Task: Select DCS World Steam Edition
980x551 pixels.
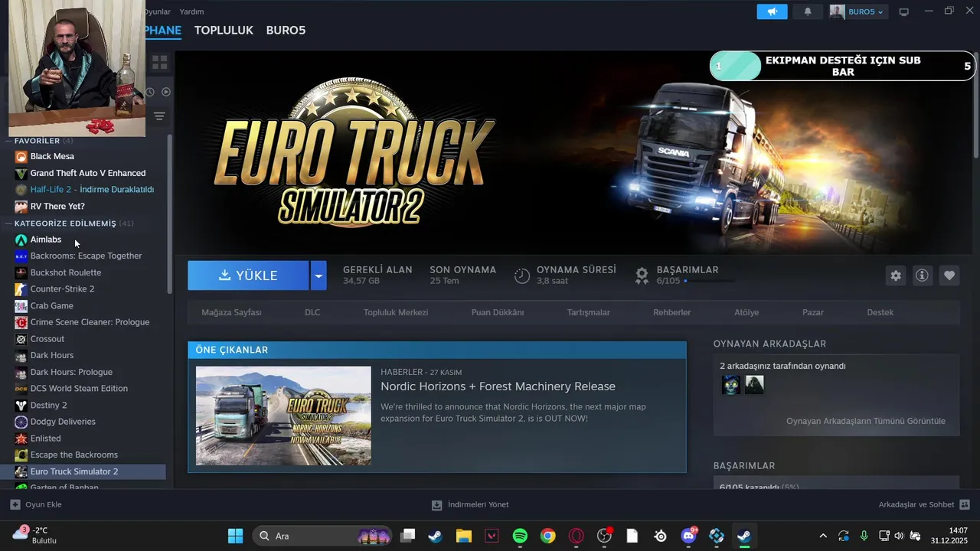Action: (79, 389)
